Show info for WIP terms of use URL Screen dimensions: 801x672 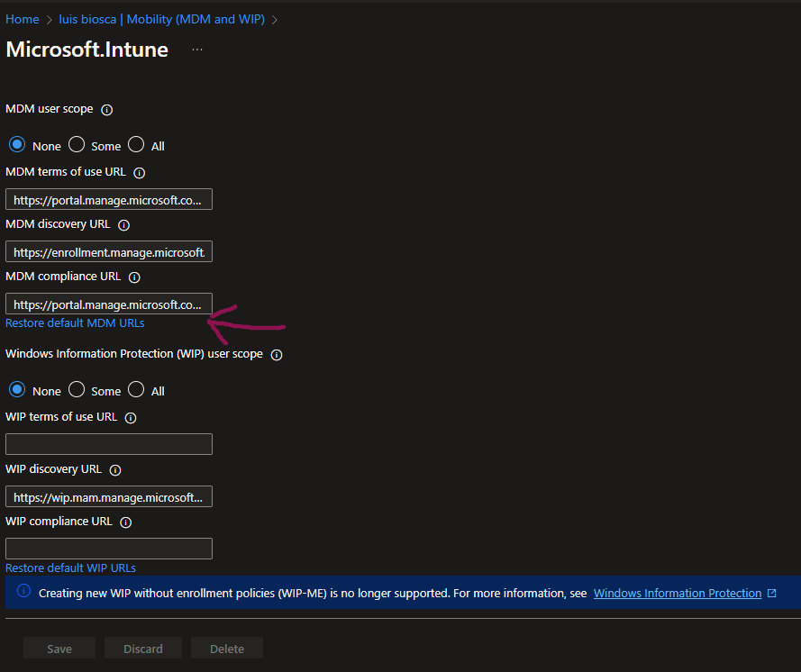(x=131, y=418)
